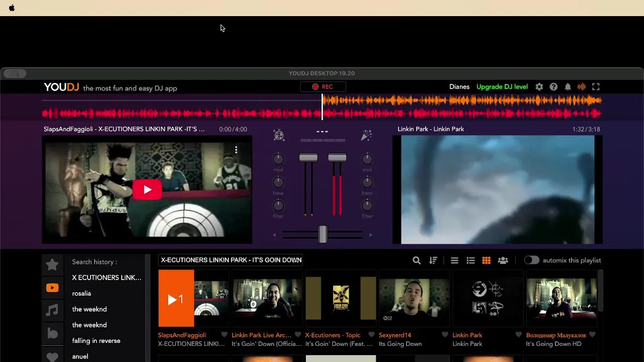Load SlapsAndFaggioli track thumbnail
644x362 pixels.
point(194,298)
